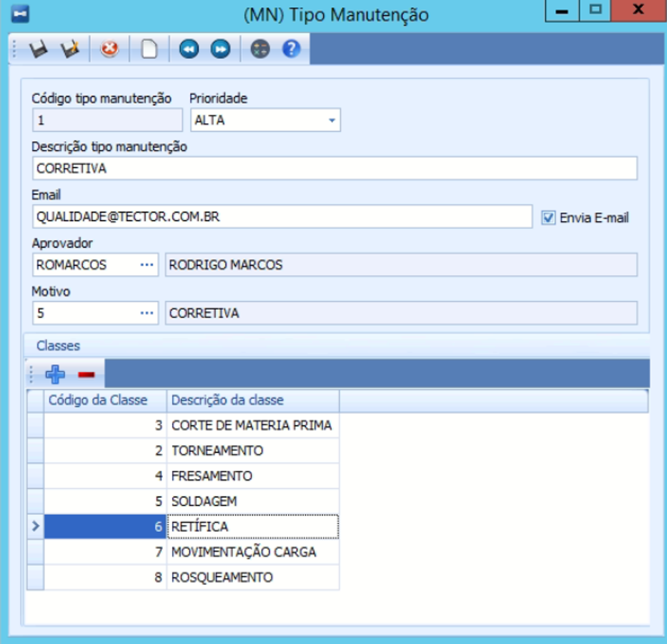Close the Tipo Manutenção window

638,10
